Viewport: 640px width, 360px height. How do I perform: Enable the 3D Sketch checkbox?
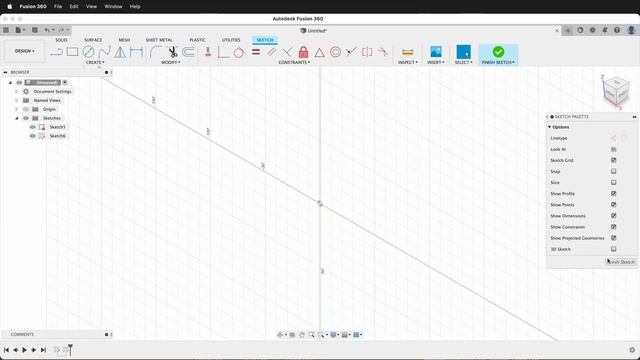tap(613, 249)
